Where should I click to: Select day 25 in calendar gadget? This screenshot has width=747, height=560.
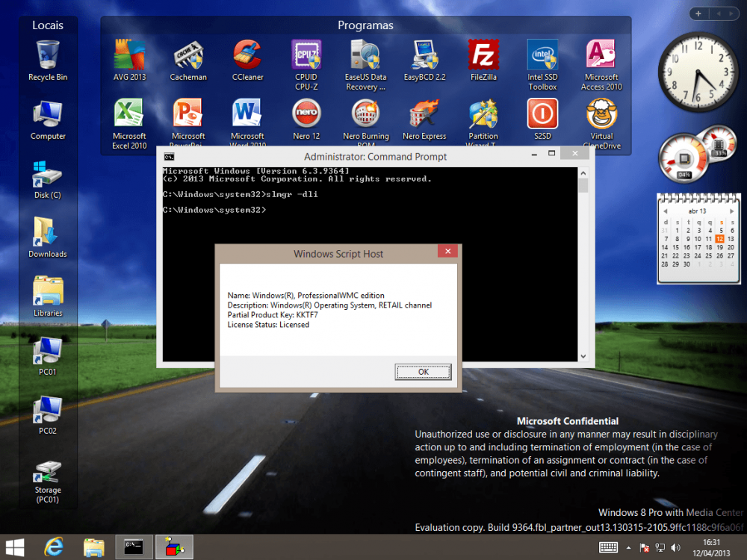tap(708, 255)
